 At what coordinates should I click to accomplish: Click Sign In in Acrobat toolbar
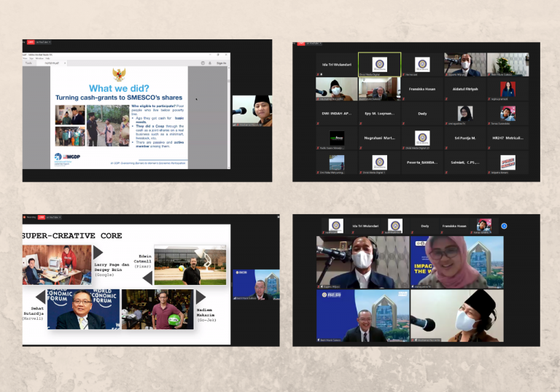221,63
